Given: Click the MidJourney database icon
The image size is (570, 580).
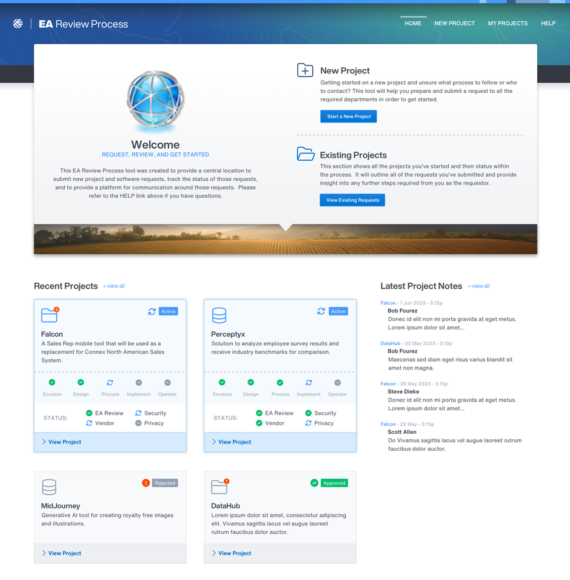Looking at the screenshot, I should tap(49, 487).
